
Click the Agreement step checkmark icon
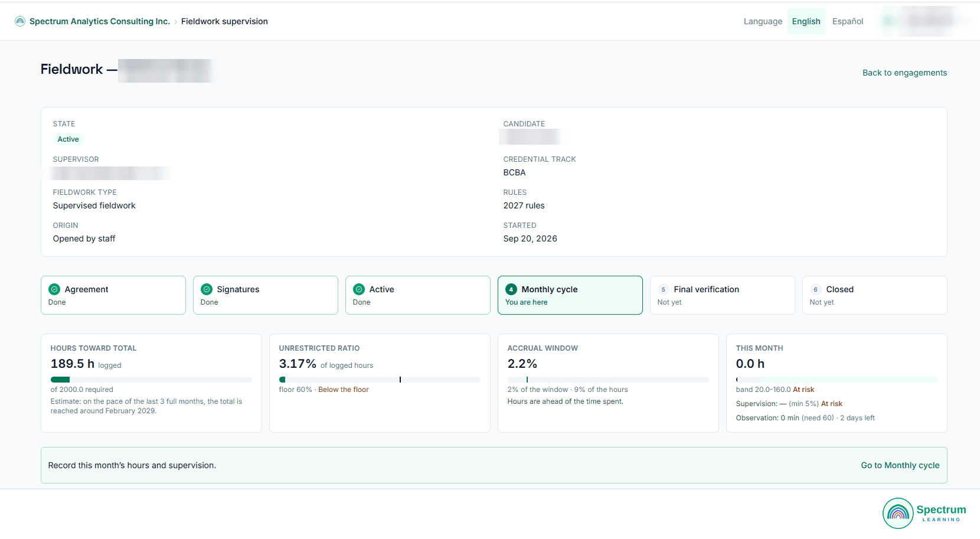(x=54, y=289)
